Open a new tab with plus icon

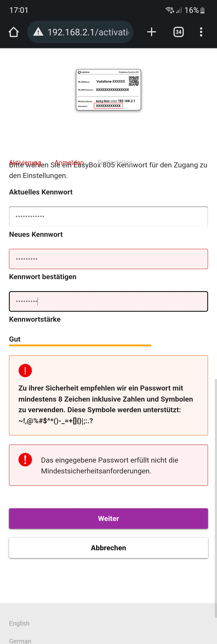coord(151,32)
